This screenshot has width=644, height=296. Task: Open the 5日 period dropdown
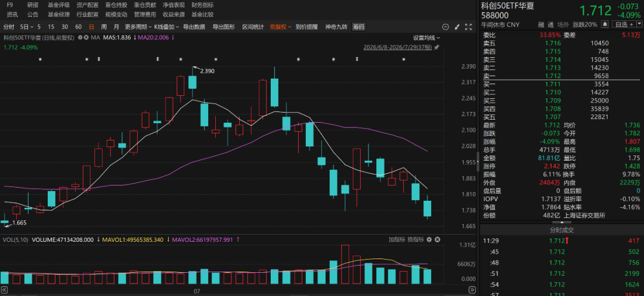click(26, 27)
